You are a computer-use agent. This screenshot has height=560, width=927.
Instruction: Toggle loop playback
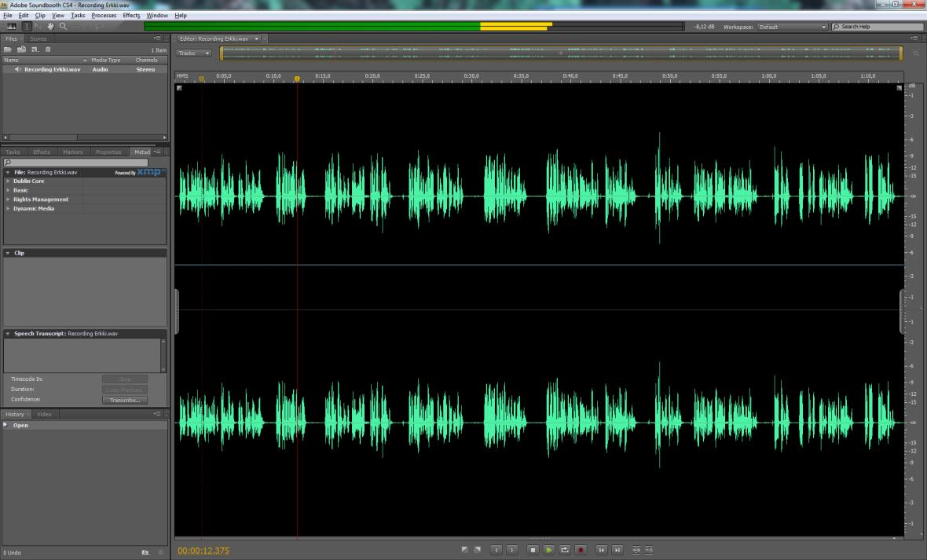[565, 550]
